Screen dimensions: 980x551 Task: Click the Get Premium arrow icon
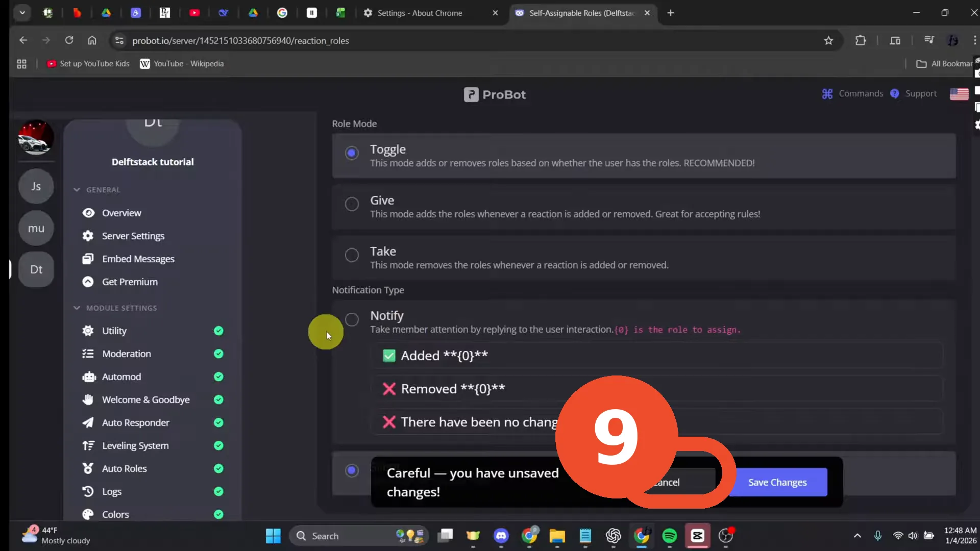point(88,282)
